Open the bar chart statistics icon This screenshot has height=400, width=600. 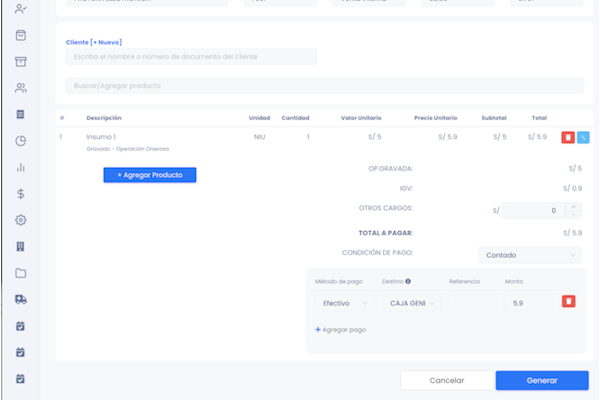[21, 168]
